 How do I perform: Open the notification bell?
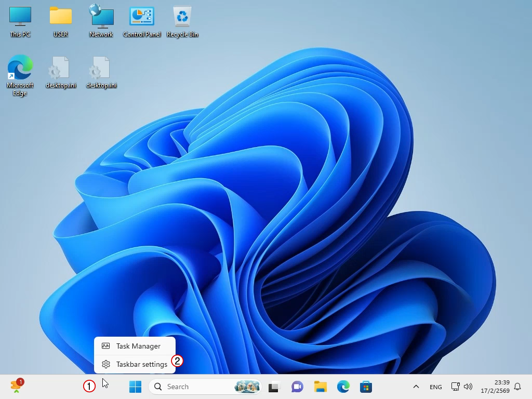pyautogui.click(x=517, y=387)
